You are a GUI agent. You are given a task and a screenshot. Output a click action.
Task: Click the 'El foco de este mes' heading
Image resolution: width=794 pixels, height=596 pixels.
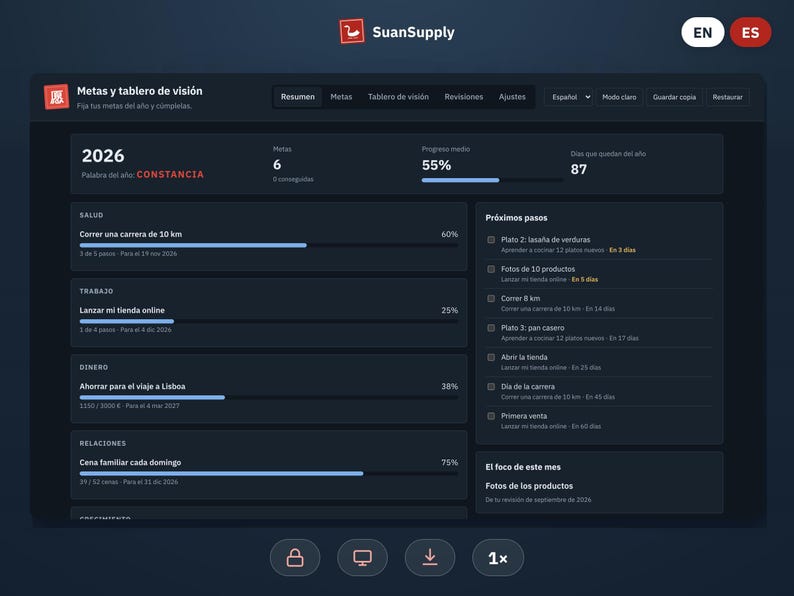(x=523, y=467)
